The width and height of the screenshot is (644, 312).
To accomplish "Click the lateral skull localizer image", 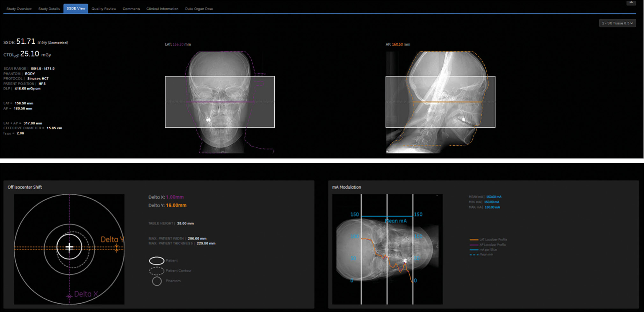I will (x=440, y=102).
